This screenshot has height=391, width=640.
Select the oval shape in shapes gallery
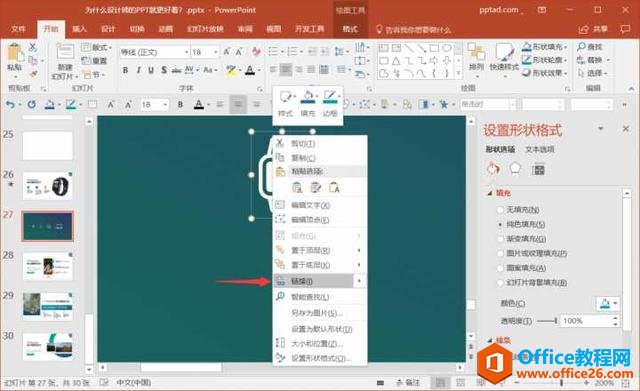447,48
